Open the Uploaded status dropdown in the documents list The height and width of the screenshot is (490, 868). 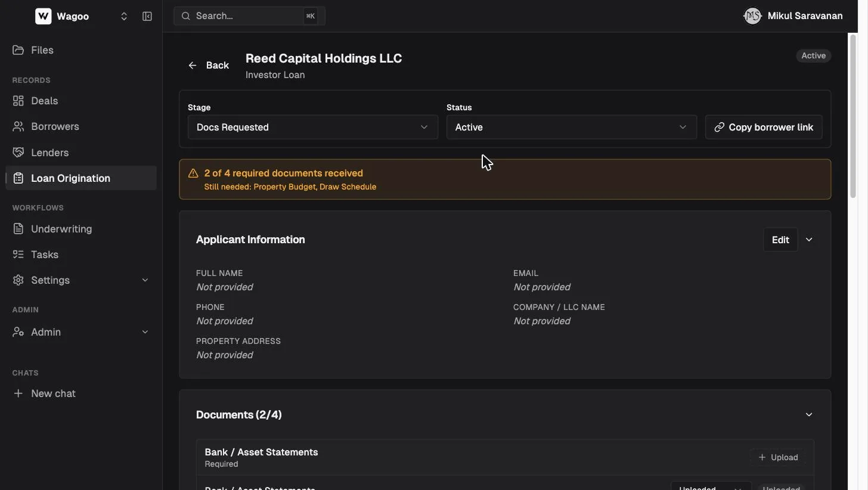point(711,486)
